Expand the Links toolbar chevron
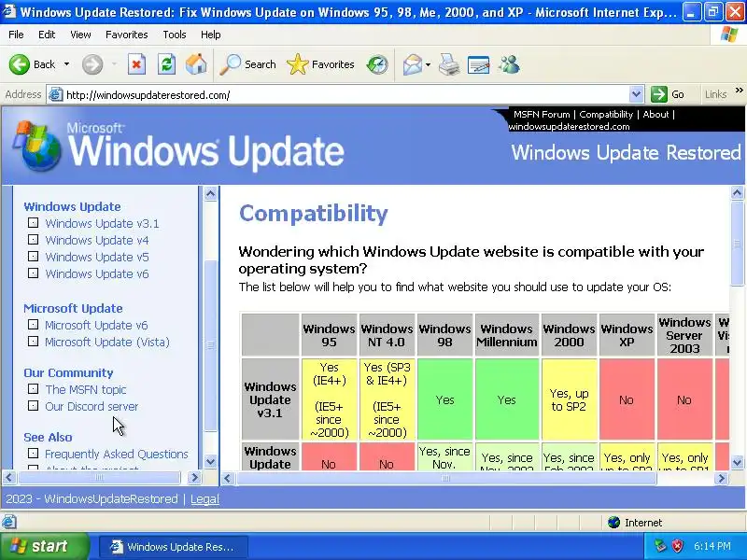 (739, 90)
